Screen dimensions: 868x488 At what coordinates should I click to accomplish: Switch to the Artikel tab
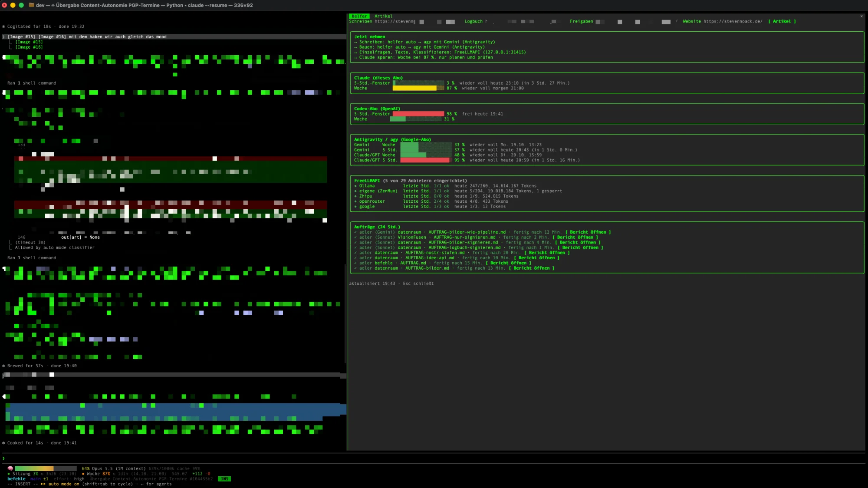(x=383, y=16)
